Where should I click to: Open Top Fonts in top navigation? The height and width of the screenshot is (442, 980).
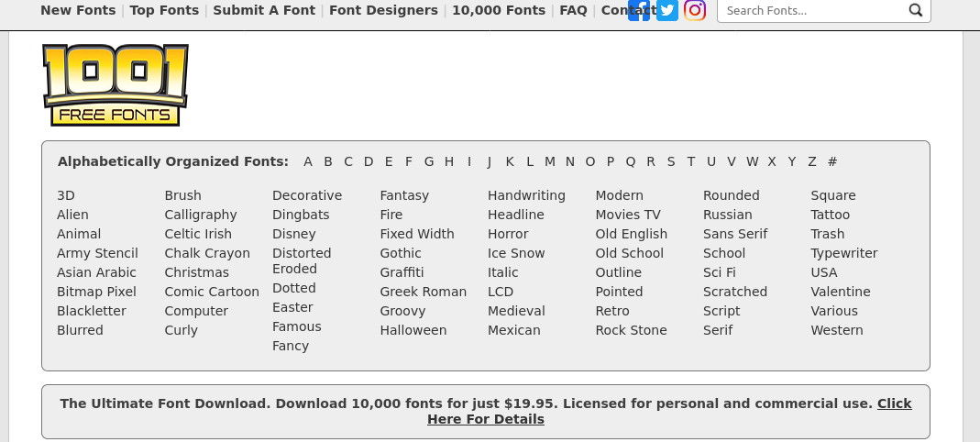click(164, 10)
